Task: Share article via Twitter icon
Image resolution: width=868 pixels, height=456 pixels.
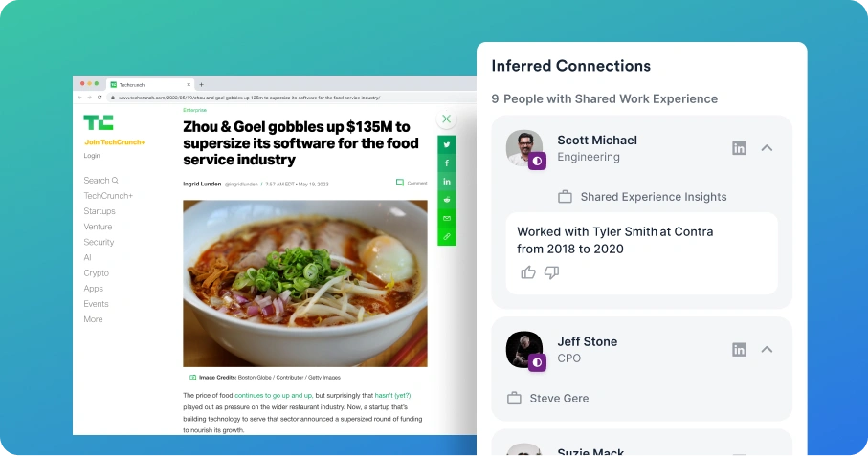Action: pos(447,144)
